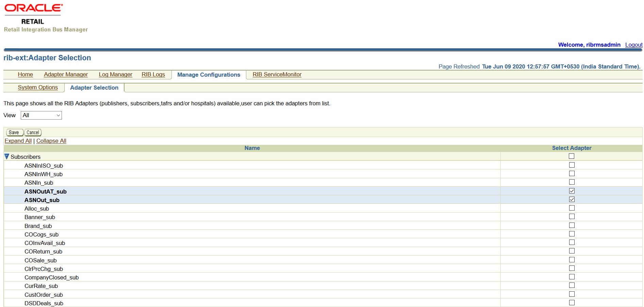Switch to the System Options subtab
Screen dimensions: 644x307
38,87
